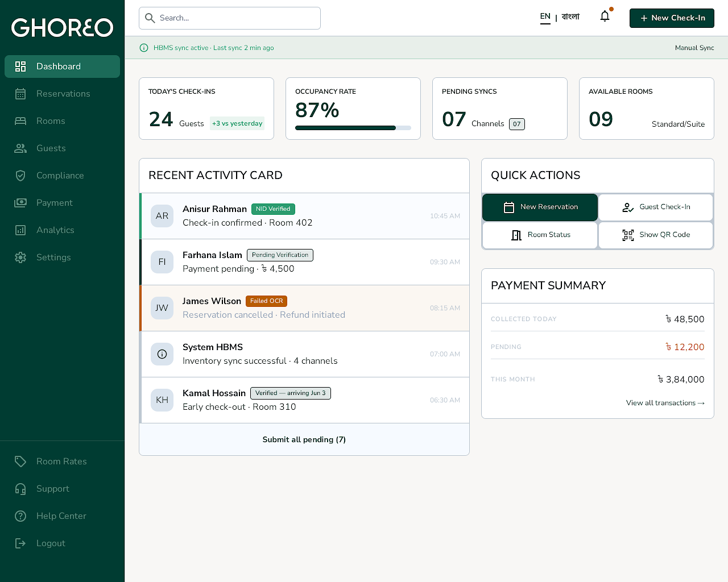Click the search magnifier icon
Image resolution: width=728 pixels, height=582 pixels.
pos(150,18)
